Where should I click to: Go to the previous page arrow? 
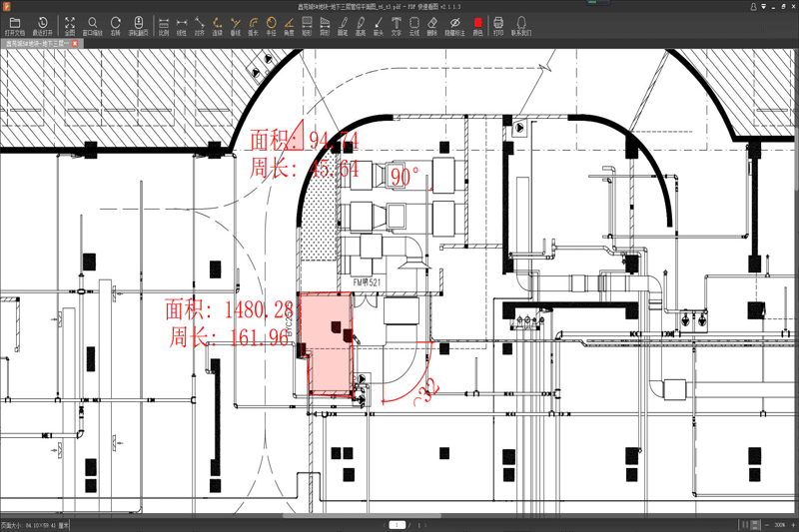pos(385,525)
